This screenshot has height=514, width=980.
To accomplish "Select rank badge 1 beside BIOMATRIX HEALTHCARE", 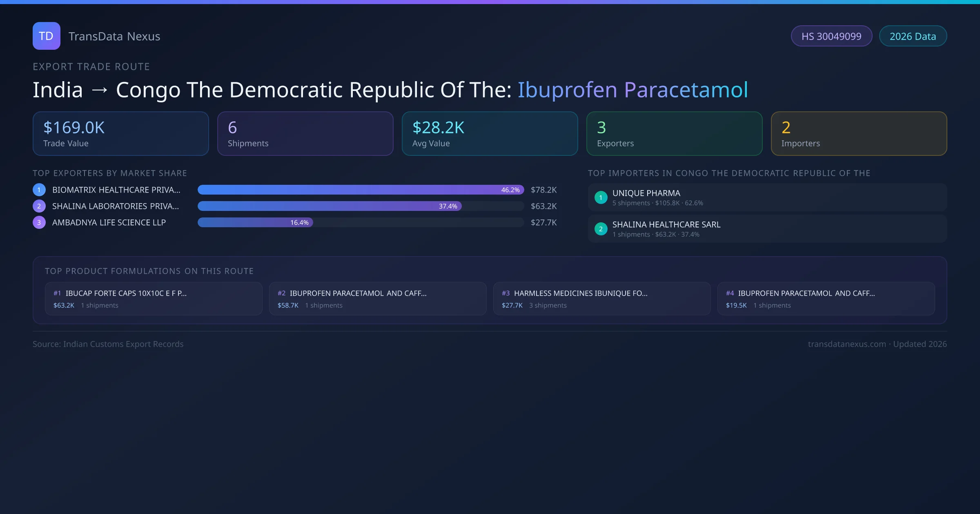I will pyautogui.click(x=39, y=189).
